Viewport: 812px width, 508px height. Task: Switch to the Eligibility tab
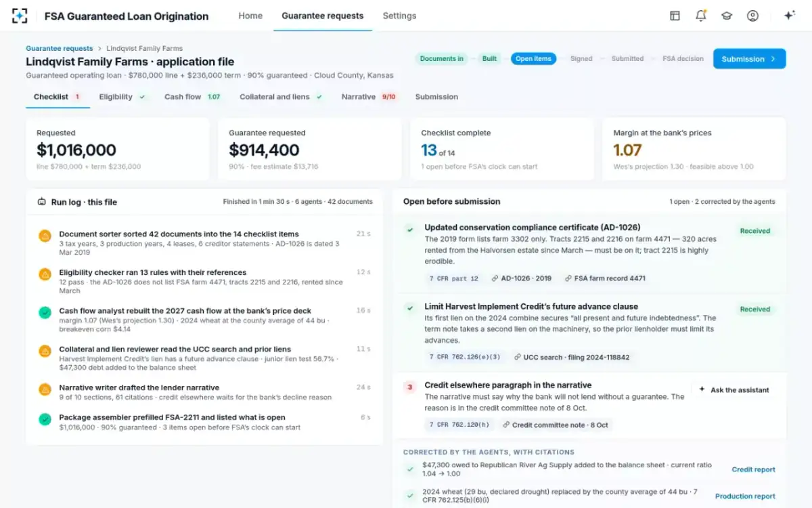click(x=122, y=97)
